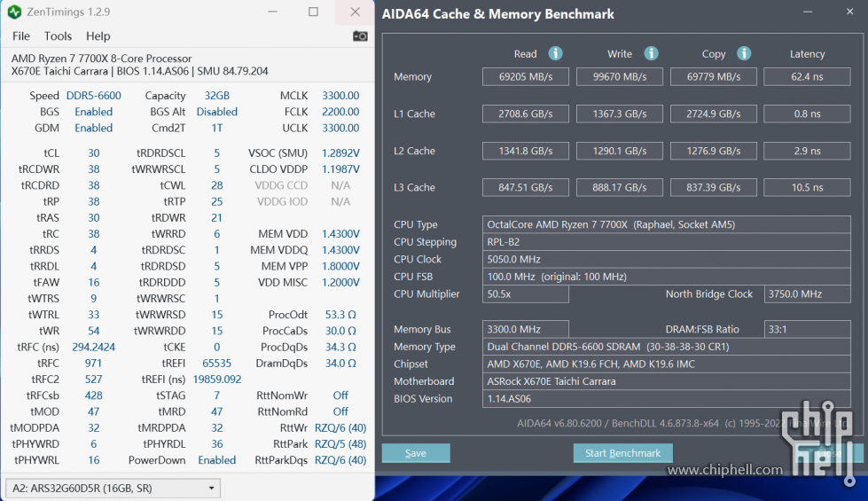Click the L1 Cache Write 1367.3 GB/s field
Image resolution: width=868 pixels, height=501 pixels.
[620, 114]
